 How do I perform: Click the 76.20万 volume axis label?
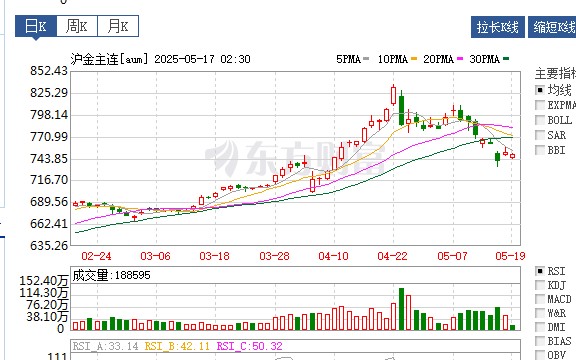click(x=46, y=305)
